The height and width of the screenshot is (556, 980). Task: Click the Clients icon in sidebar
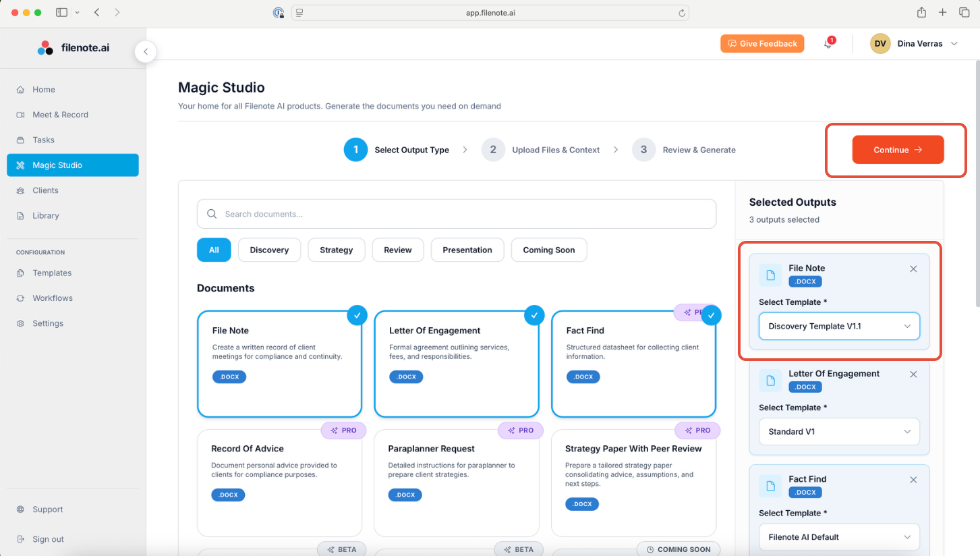pyautogui.click(x=20, y=191)
